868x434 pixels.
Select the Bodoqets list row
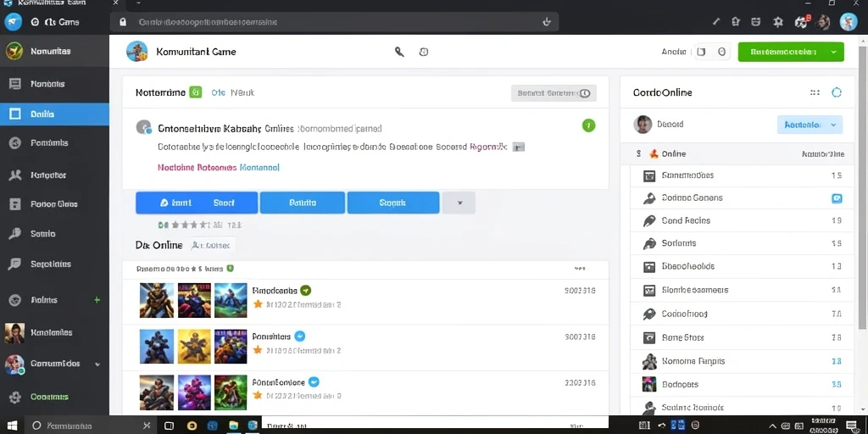coord(743,384)
